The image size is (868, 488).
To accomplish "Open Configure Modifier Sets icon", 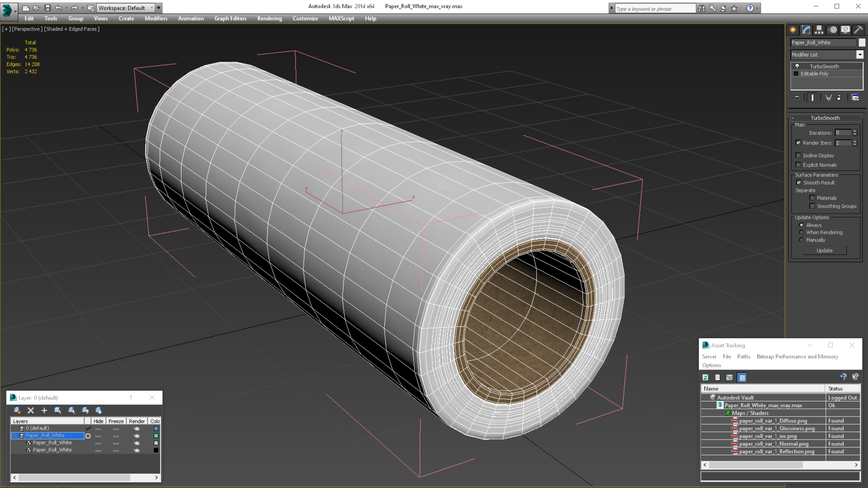I will [x=855, y=98].
